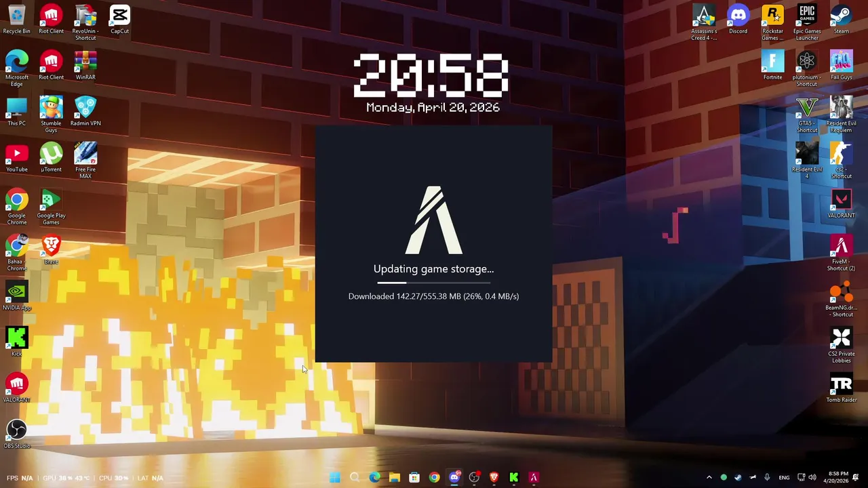Open FiveM Shortcut (2) icon
This screenshot has height=488, width=868.
click(842, 252)
